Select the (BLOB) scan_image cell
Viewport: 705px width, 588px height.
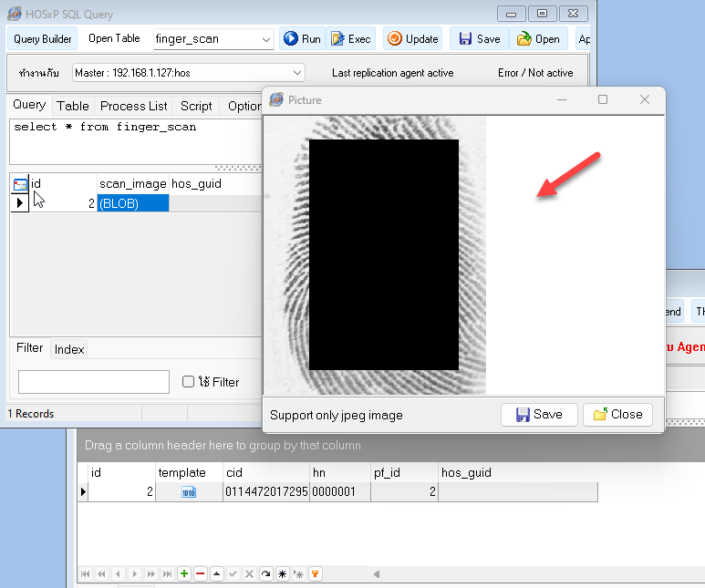[x=132, y=203]
